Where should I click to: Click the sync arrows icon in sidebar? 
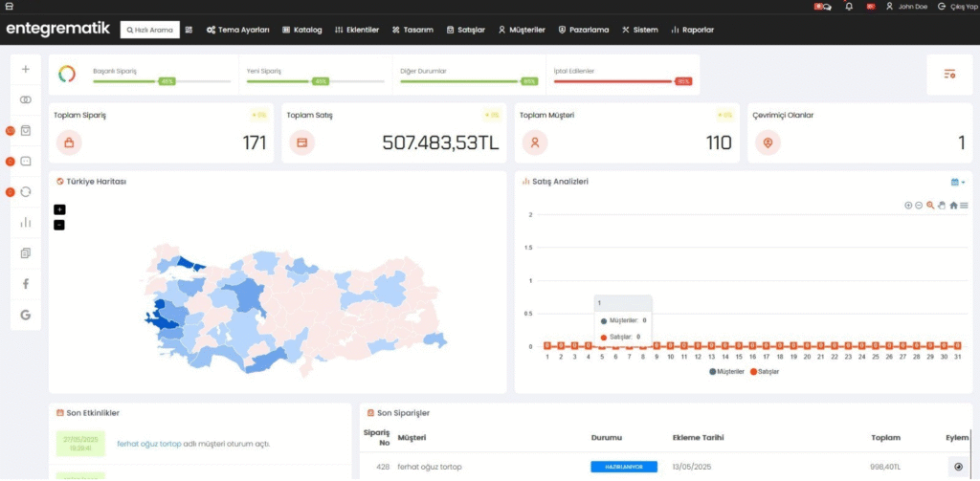coord(26,192)
